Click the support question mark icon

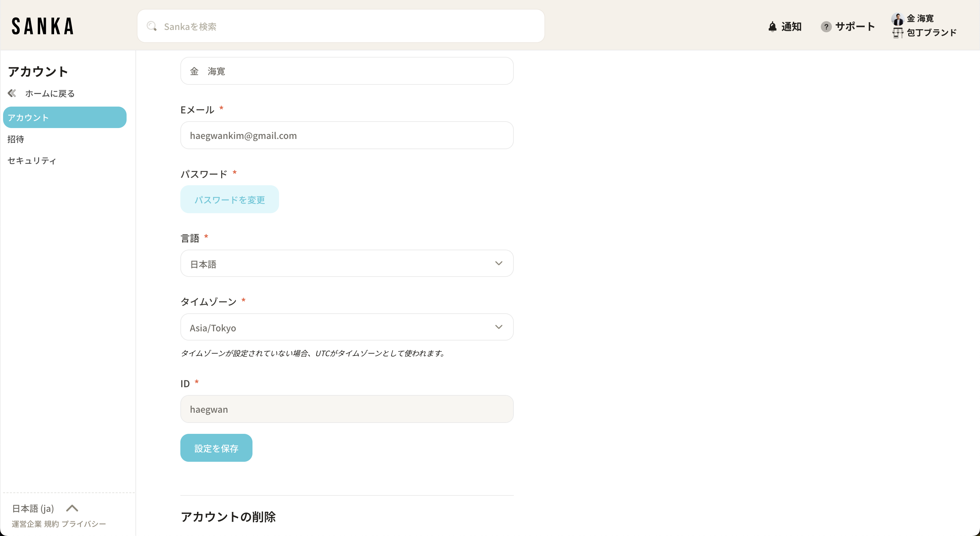tap(826, 27)
